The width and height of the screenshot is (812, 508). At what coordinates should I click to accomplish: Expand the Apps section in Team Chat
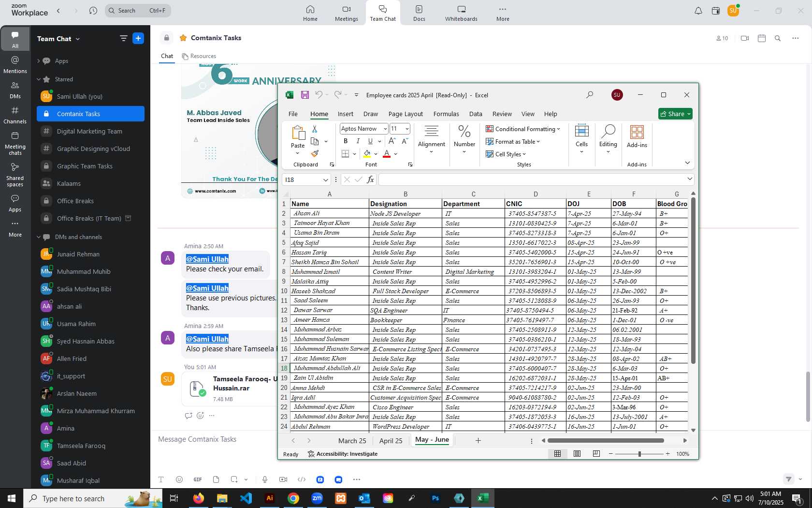(39, 61)
